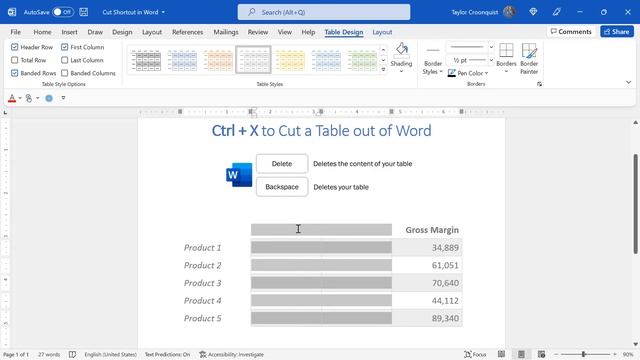Viewport: 640px width, 360px height.
Task: Open the Review tab
Action: coord(258,32)
